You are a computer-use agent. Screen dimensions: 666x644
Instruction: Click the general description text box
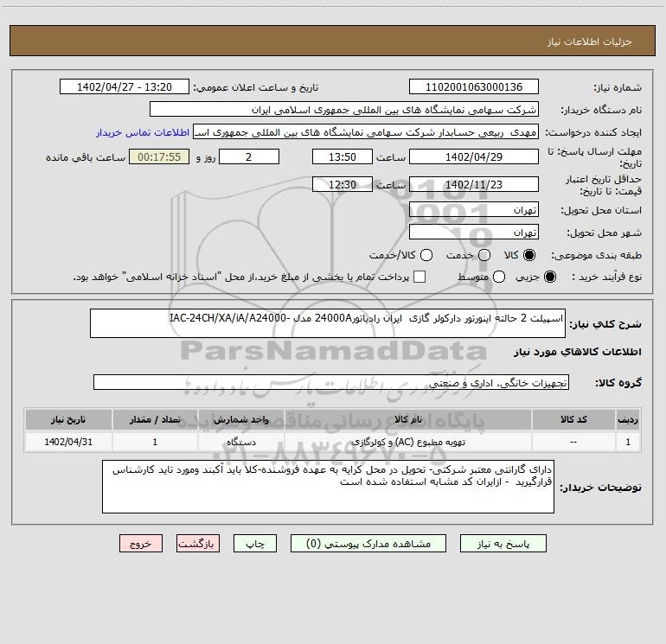[x=328, y=323]
